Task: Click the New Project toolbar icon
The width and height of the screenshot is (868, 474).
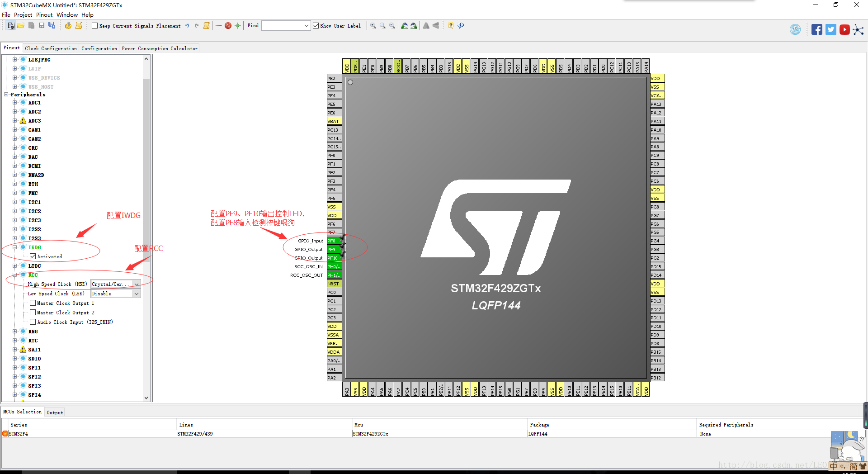Action: click(x=10, y=26)
